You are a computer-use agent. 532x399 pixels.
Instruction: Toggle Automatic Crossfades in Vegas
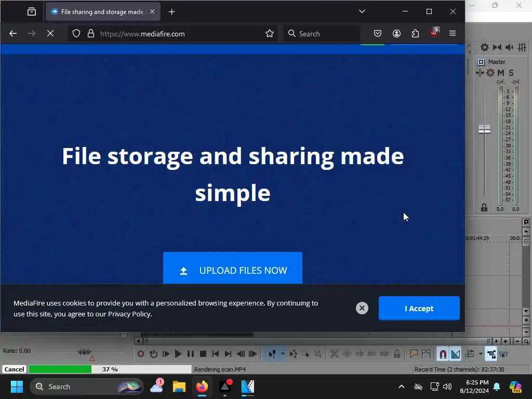pyautogui.click(x=456, y=354)
